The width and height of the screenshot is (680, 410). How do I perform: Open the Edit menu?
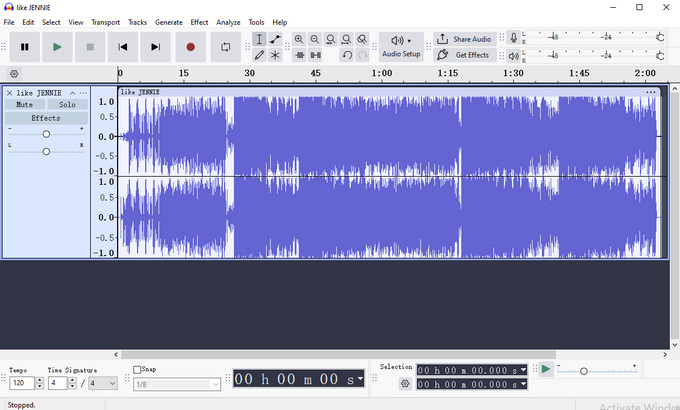(x=28, y=22)
